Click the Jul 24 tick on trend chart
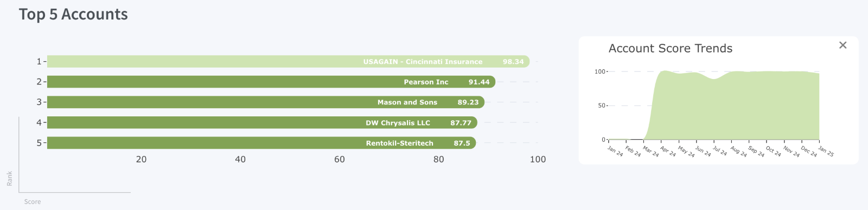This screenshot has height=210, width=868. click(720, 152)
